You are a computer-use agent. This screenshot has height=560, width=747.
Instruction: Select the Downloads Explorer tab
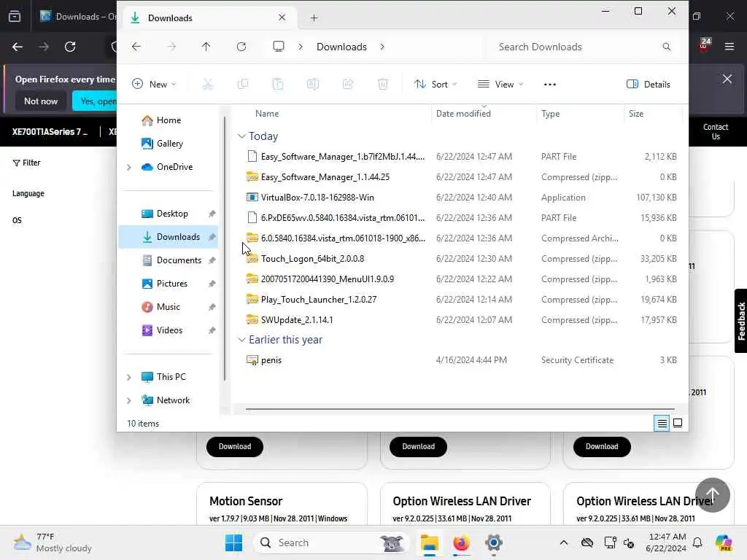tap(208, 18)
